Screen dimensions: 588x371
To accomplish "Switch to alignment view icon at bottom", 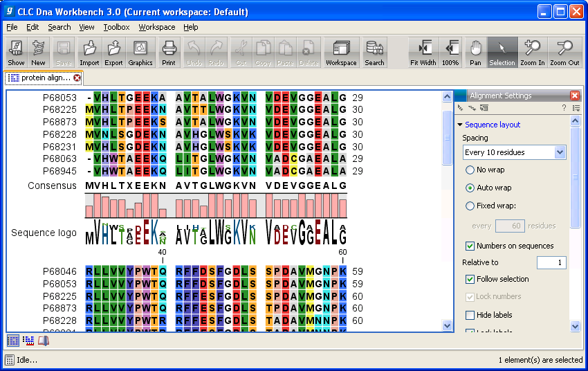I will point(13,341).
